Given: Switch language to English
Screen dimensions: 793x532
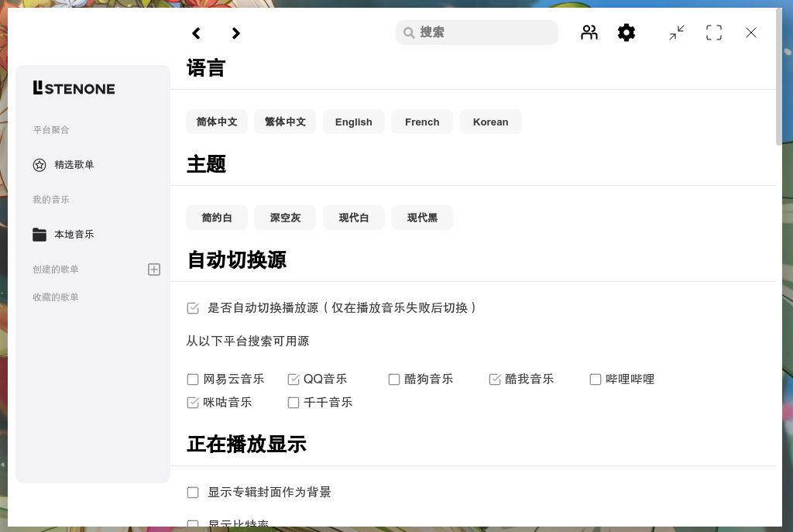Looking at the screenshot, I should point(353,122).
